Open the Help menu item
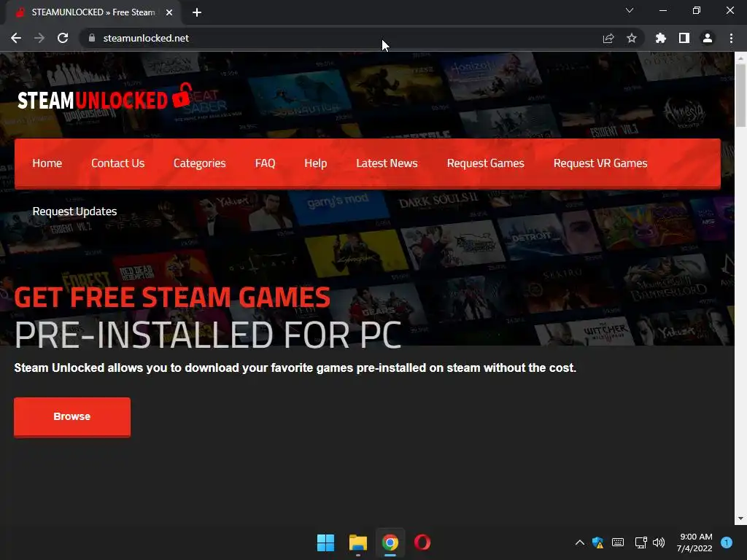The image size is (747, 560). 315,163
